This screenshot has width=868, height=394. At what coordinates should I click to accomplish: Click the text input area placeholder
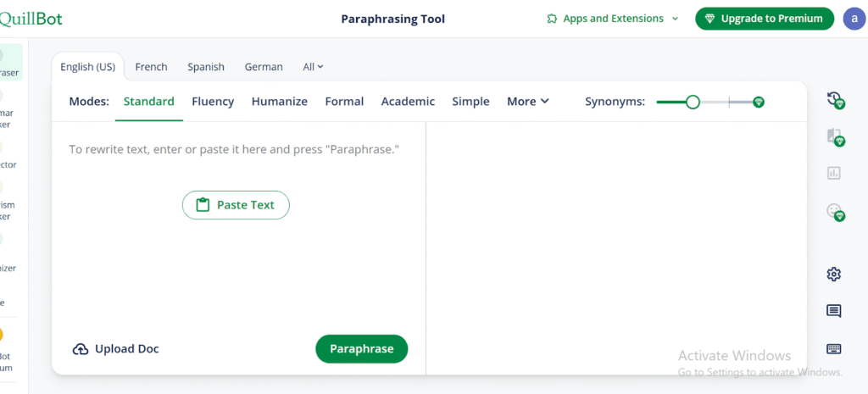click(x=234, y=149)
